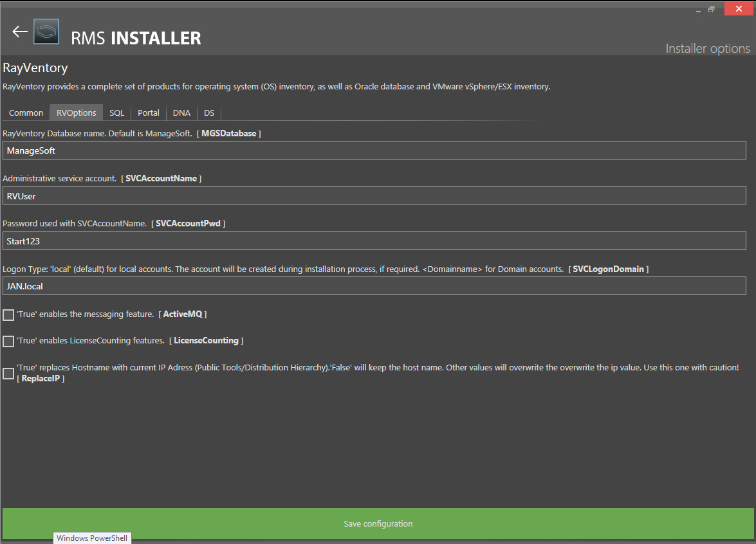Click the MGSDatabase field containing ManageSoft
The image size is (756, 544).
pyautogui.click(x=374, y=150)
